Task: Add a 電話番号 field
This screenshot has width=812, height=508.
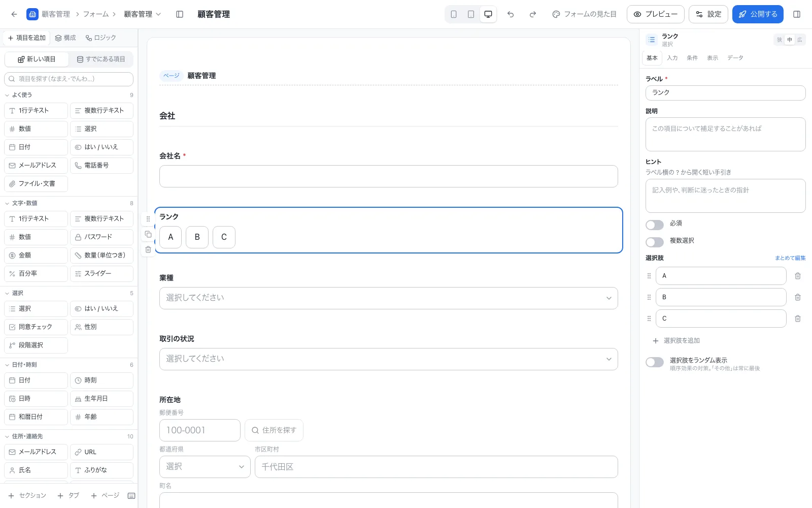Action: click(101, 166)
